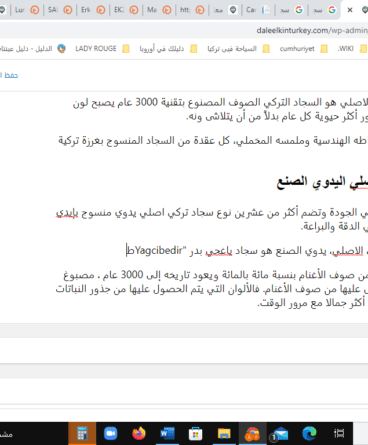Switch to Microsoft Word in the taskbar
This screenshot has height=445, width=368.
(167, 434)
